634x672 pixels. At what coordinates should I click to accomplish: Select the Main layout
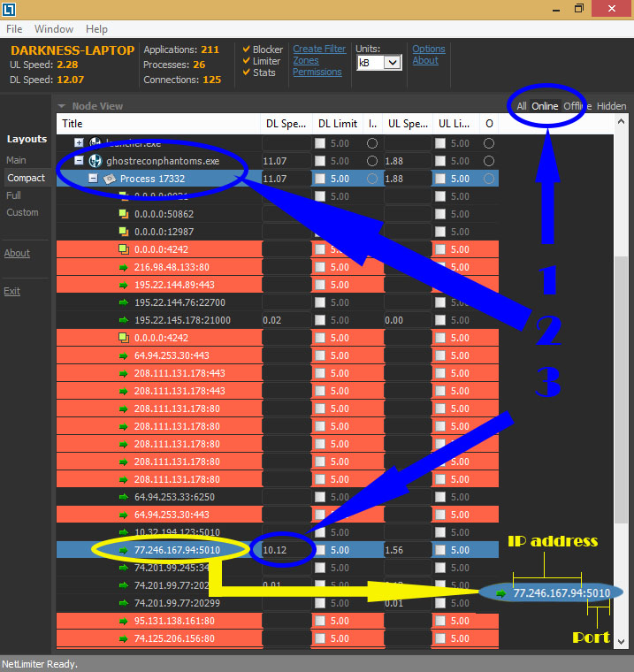pyautogui.click(x=16, y=160)
